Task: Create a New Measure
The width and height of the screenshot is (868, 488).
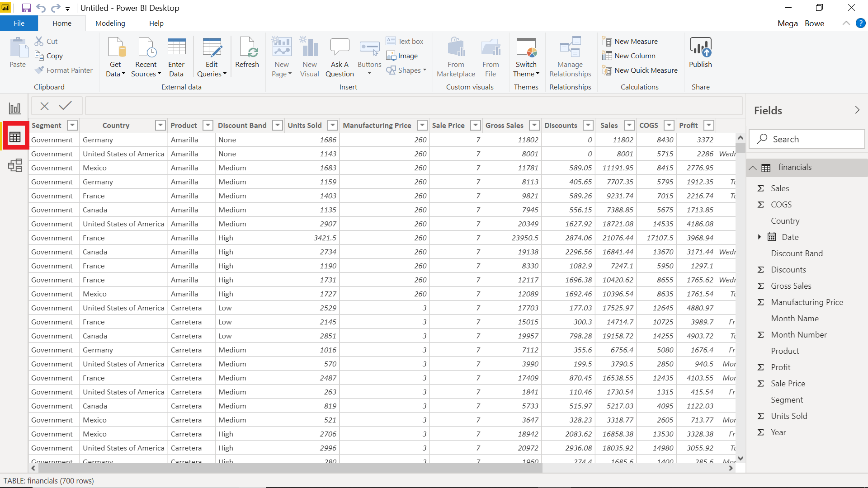Action: point(630,41)
